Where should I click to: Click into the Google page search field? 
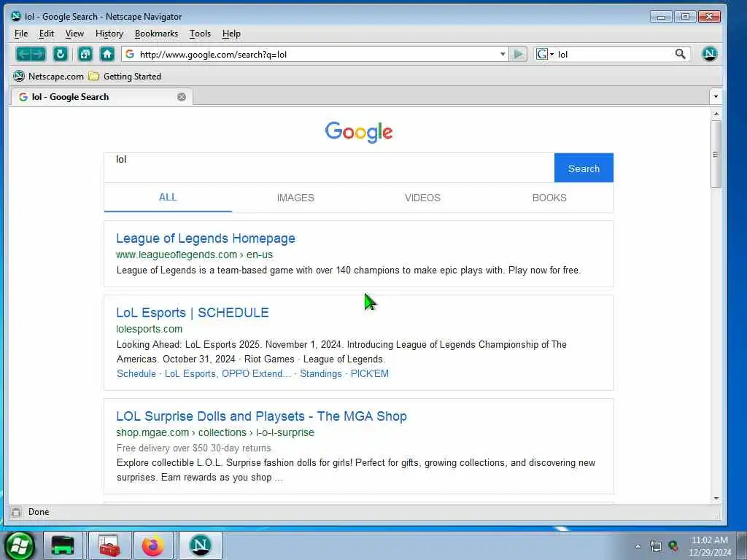329,168
